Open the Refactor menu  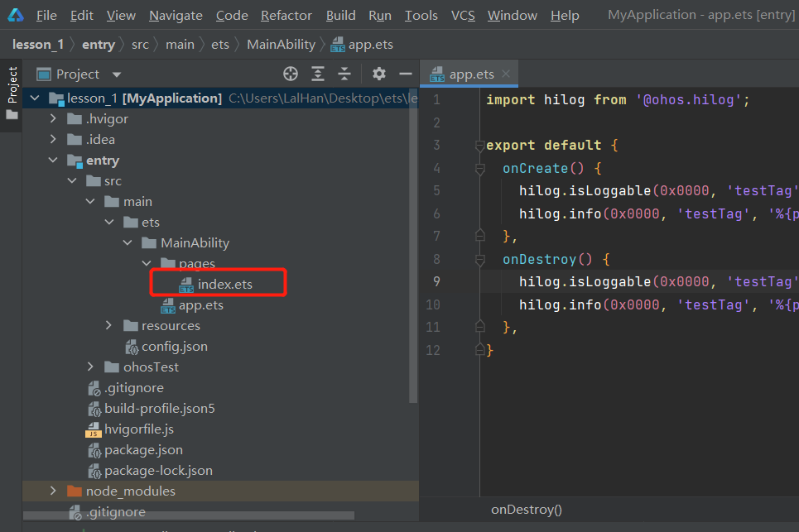pos(286,16)
